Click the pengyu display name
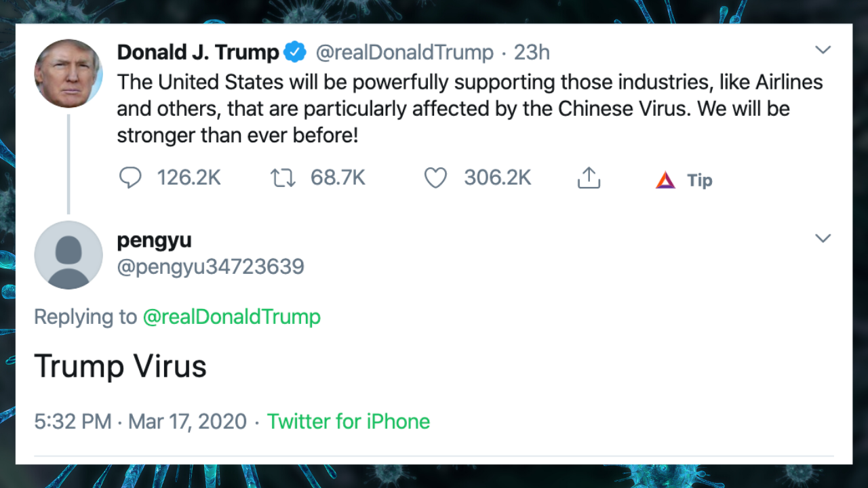Image resolution: width=868 pixels, height=488 pixels. point(154,240)
